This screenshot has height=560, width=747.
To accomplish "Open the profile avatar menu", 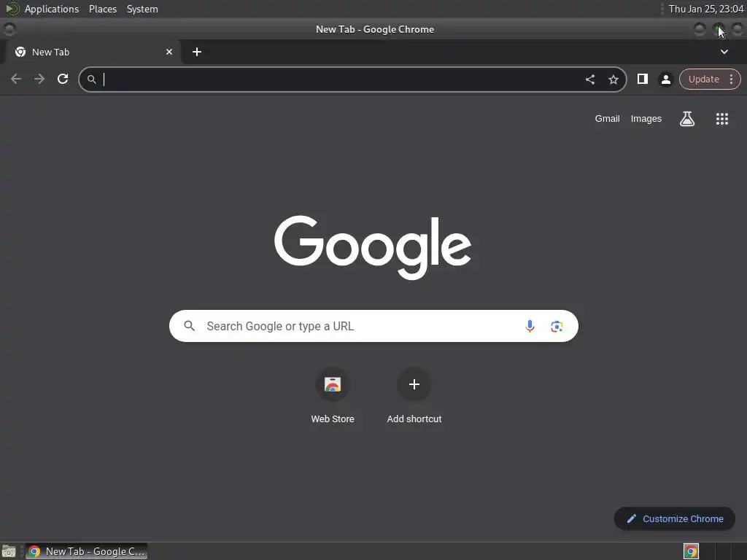I will [x=665, y=79].
